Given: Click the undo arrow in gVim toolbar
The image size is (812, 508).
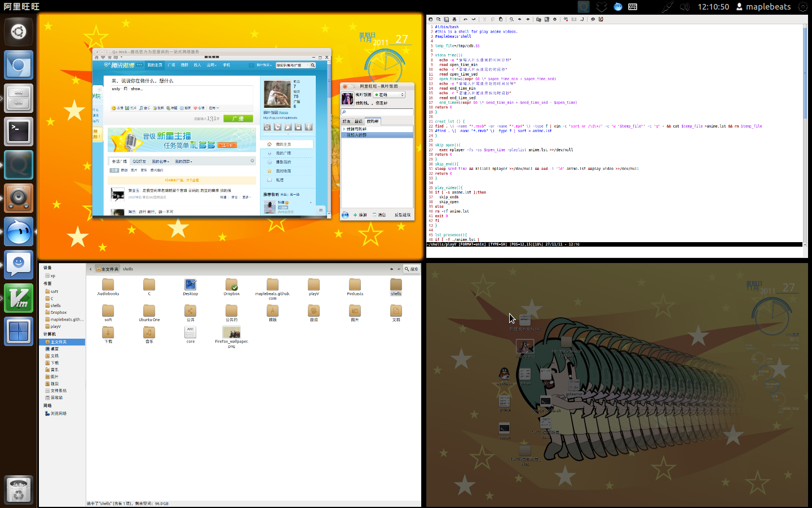Looking at the screenshot, I should point(465,19).
